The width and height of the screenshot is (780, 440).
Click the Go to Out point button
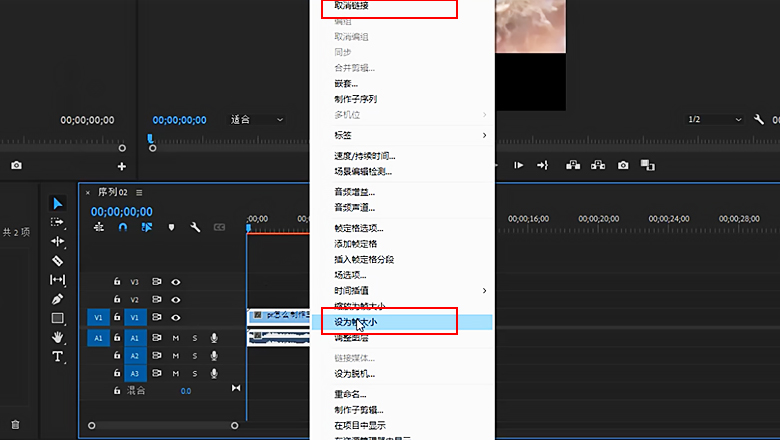542,165
